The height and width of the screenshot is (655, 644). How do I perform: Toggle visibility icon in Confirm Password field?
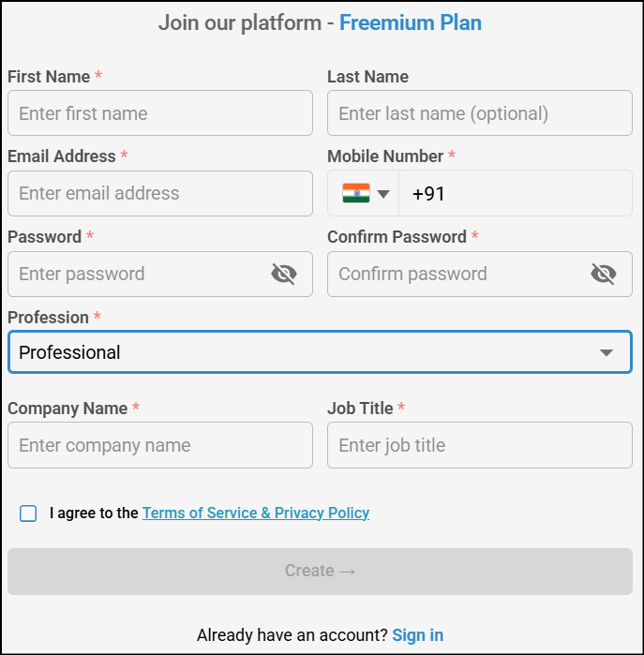click(x=604, y=274)
